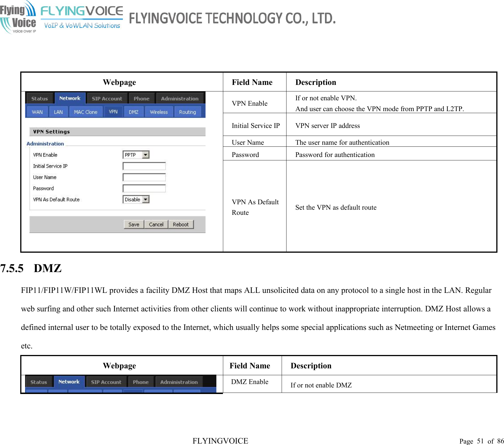The width and height of the screenshot is (504, 445).
Task: Open the VPN As Default Route dropdown
Action: pos(136,199)
